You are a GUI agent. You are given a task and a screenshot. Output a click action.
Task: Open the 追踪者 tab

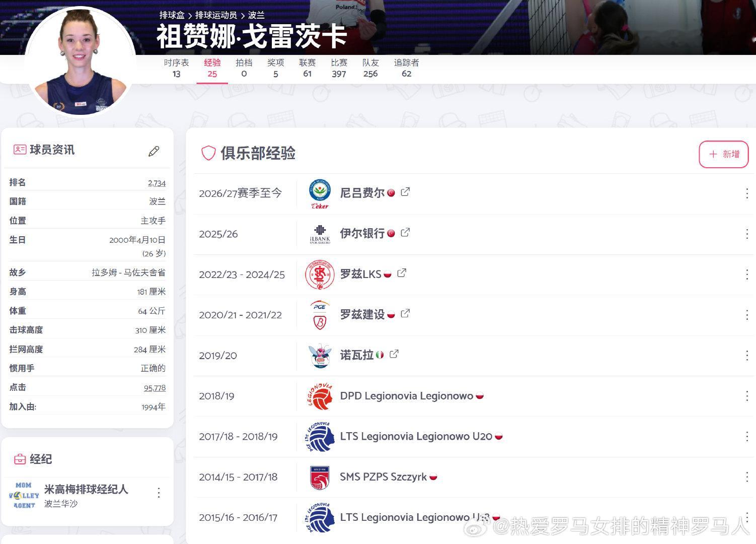pos(406,68)
